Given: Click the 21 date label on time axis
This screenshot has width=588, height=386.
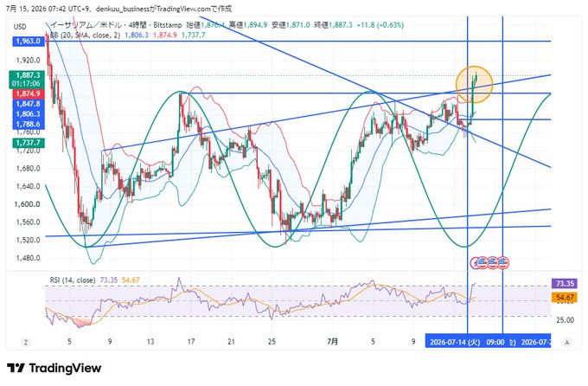Looking at the screenshot, I should pyautogui.click(x=232, y=342).
